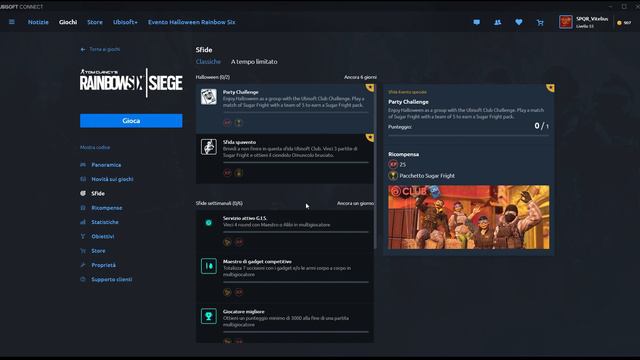This screenshot has height=360, width=640.
Task: Click the 'Sfide settimanali' section heading
Action: (x=219, y=203)
